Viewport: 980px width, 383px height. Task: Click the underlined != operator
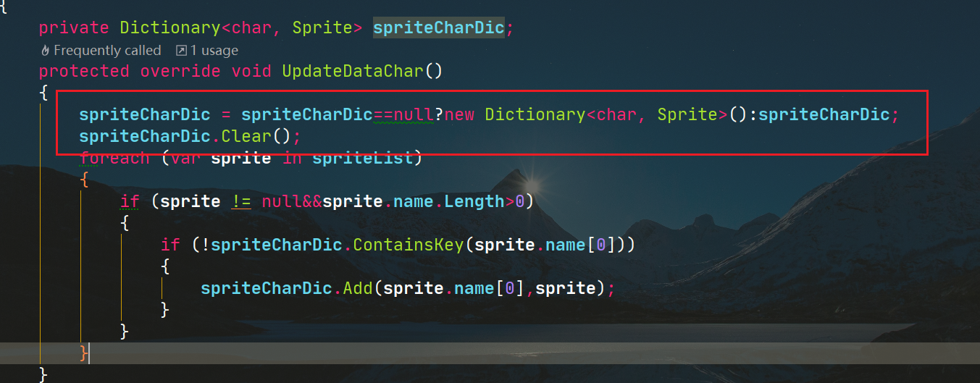click(x=241, y=201)
